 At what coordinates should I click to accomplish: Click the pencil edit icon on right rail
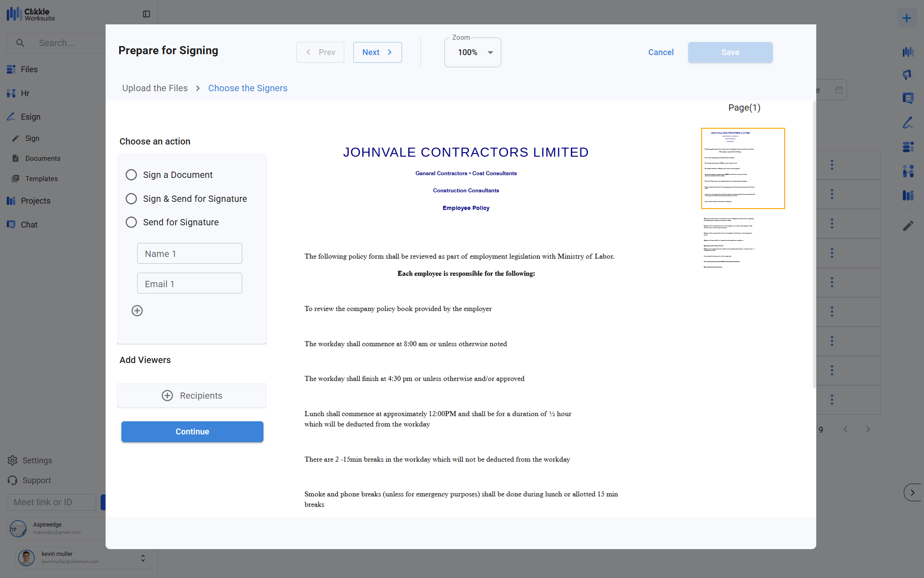[x=908, y=226]
